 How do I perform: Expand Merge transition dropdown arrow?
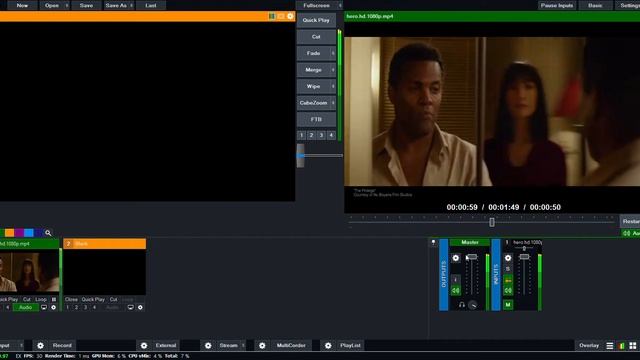[333, 70]
